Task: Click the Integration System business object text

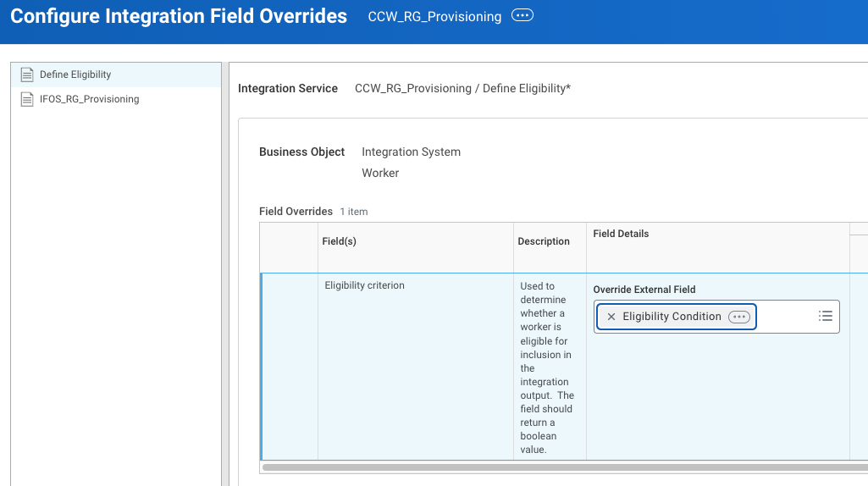Action: coord(411,152)
